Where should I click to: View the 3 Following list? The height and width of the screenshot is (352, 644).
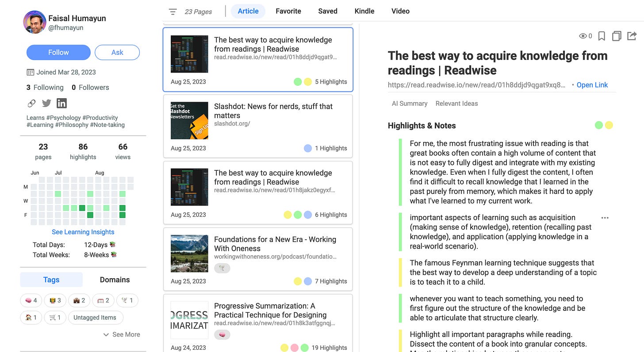point(45,88)
